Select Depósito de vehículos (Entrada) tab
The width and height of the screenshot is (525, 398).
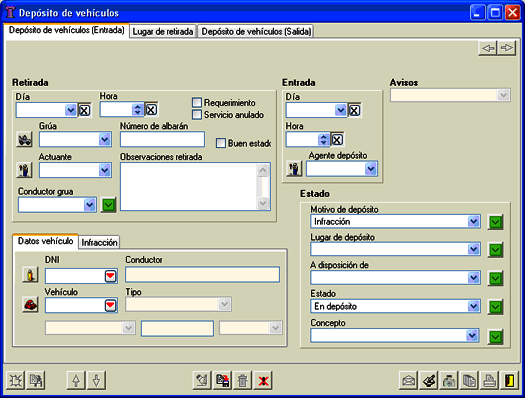pos(67,30)
